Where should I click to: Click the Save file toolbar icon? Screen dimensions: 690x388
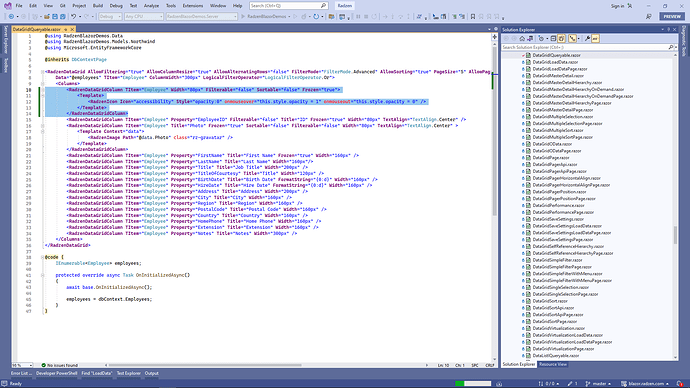55,16
